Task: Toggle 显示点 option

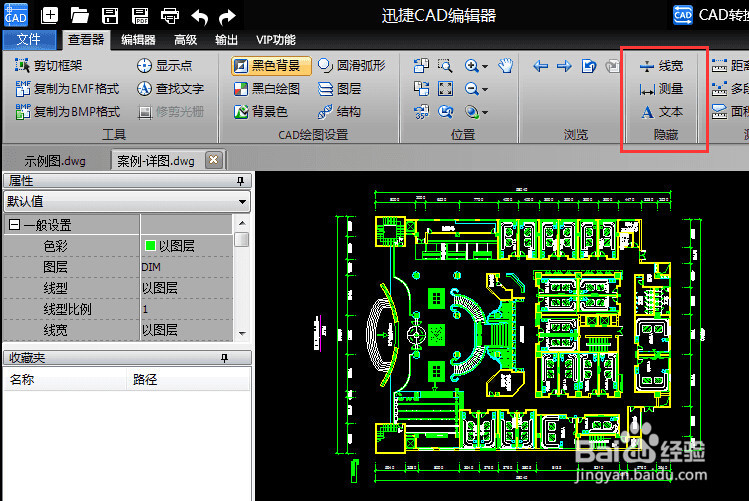Action: [x=164, y=65]
